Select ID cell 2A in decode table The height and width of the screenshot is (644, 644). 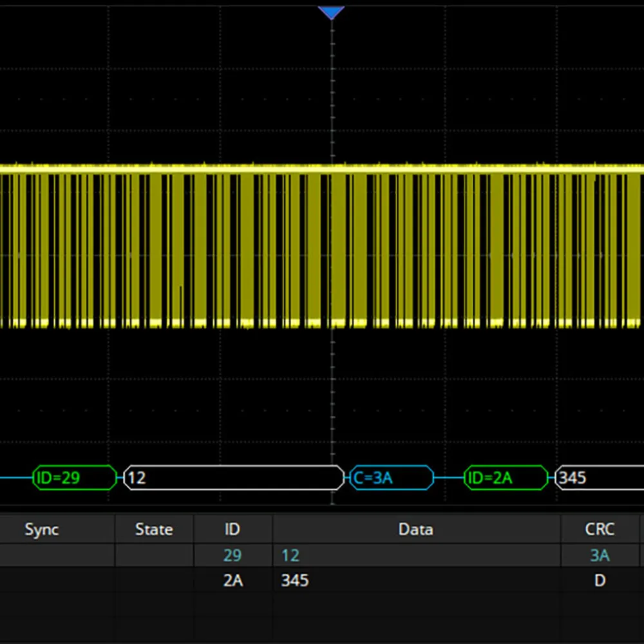point(232,580)
